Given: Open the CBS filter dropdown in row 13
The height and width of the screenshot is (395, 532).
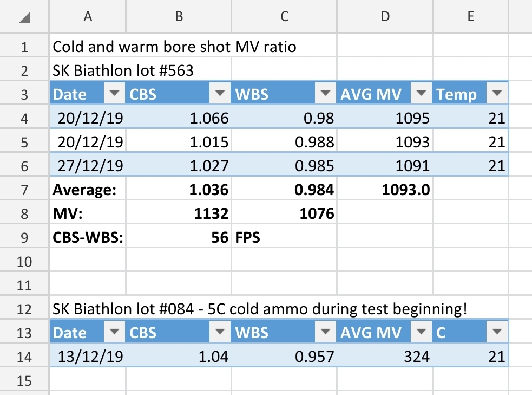Looking at the screenshot, I should coord(220,331).
